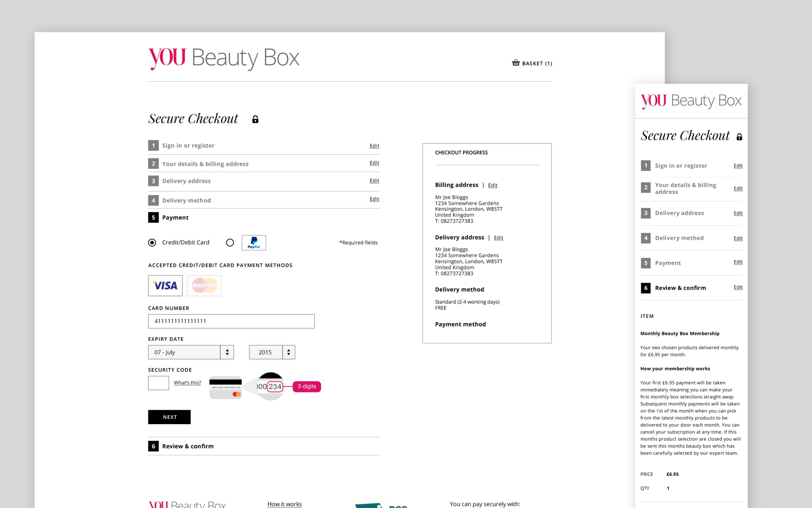The width and height of the screenshot is (812, 508).
Task: Click the PayPal logo next to payment options
Action: (x=254, y=243)
